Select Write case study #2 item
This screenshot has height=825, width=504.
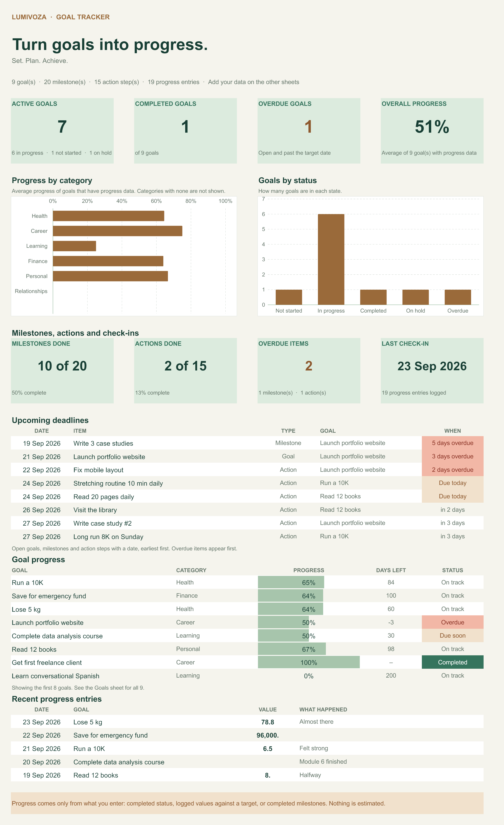click(x=102, y=523)
